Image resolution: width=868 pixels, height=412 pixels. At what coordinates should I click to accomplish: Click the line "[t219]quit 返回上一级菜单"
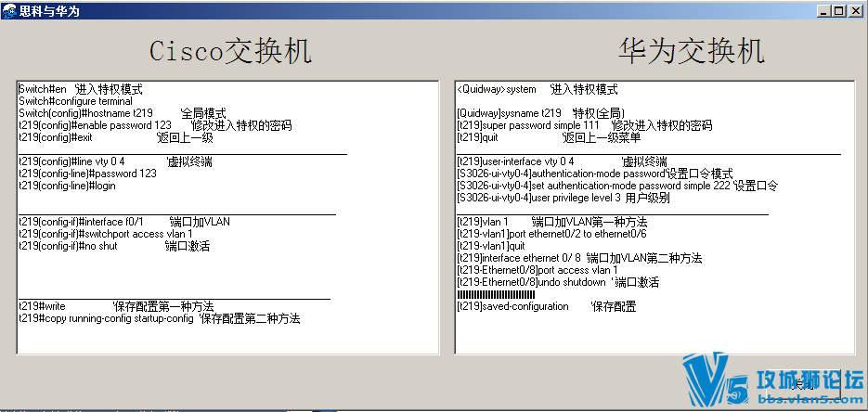point(550,137)
